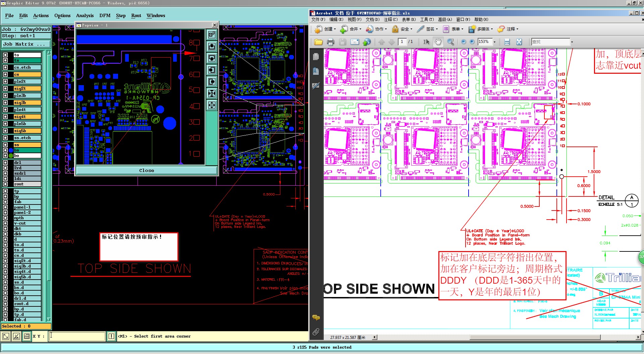Toggle the checkbox for layer 'v-cut'
Viewport: 644px width, 354px height.
pyautogui.click(x=5, y=223)
